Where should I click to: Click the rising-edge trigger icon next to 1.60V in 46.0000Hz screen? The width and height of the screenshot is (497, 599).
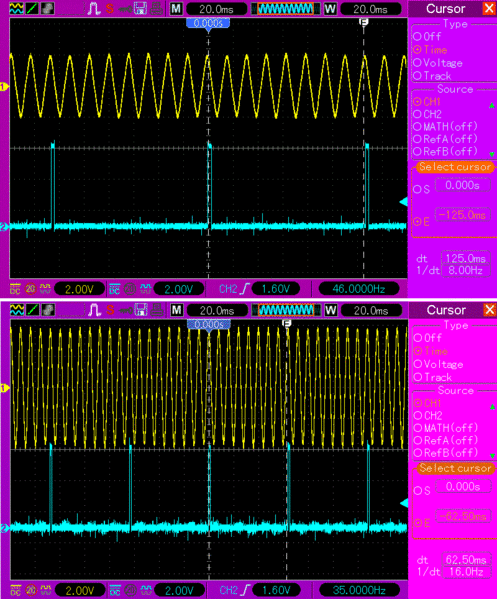click(244, 289)
